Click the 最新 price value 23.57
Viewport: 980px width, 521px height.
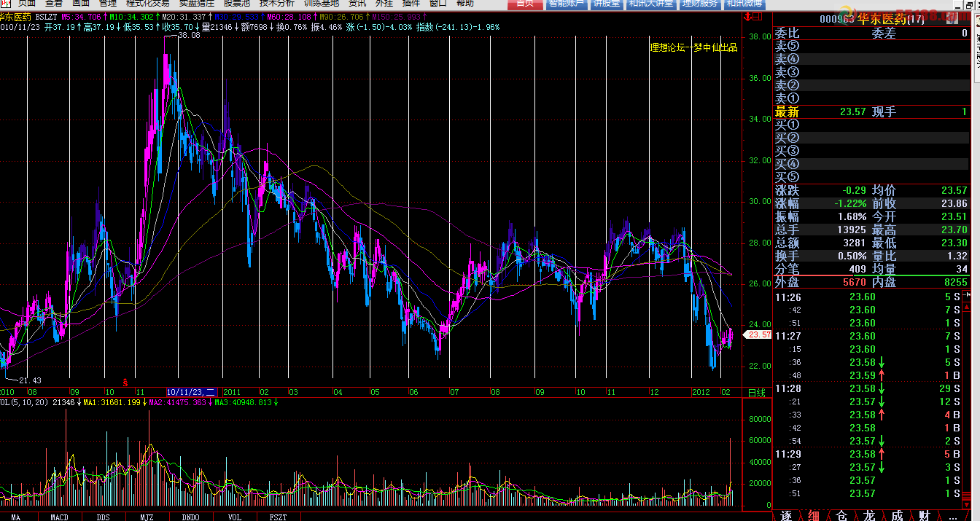(852, 112)
